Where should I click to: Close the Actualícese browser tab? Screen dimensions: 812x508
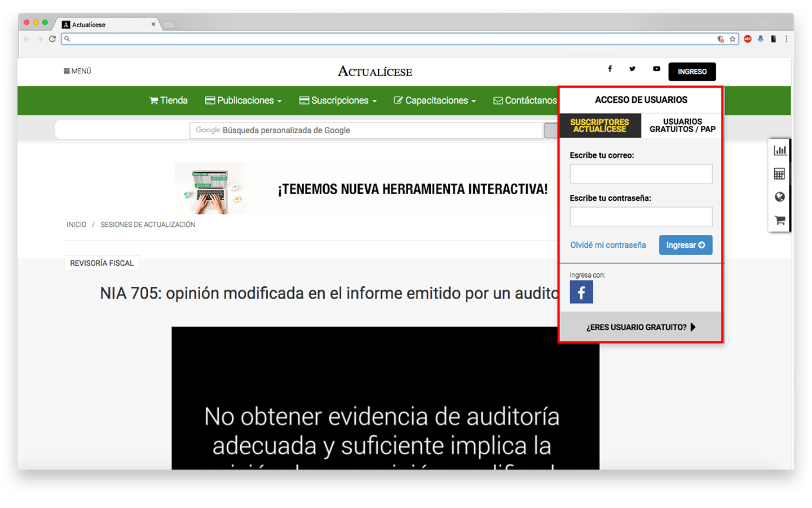pos(153,24)
